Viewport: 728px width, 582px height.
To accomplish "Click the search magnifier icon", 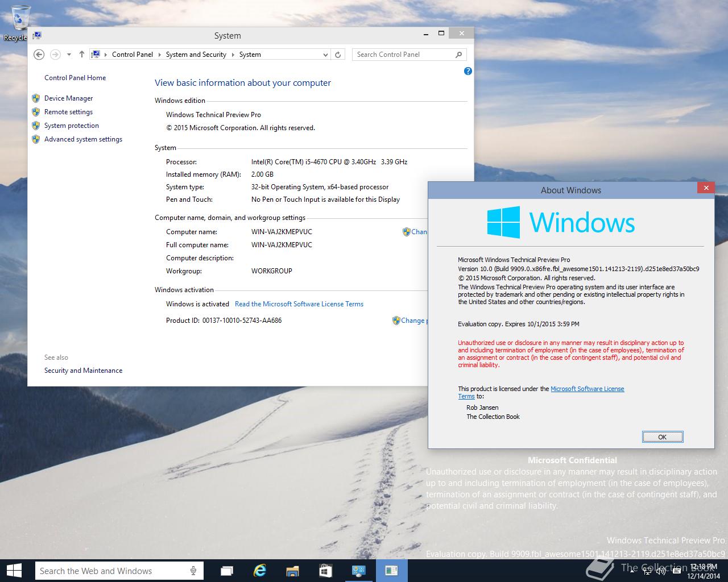I will tap(459, 55).
